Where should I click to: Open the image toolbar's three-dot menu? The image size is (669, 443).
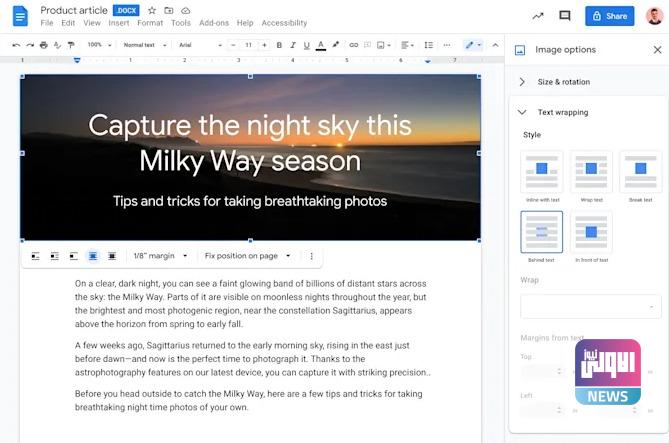[311, 256]
